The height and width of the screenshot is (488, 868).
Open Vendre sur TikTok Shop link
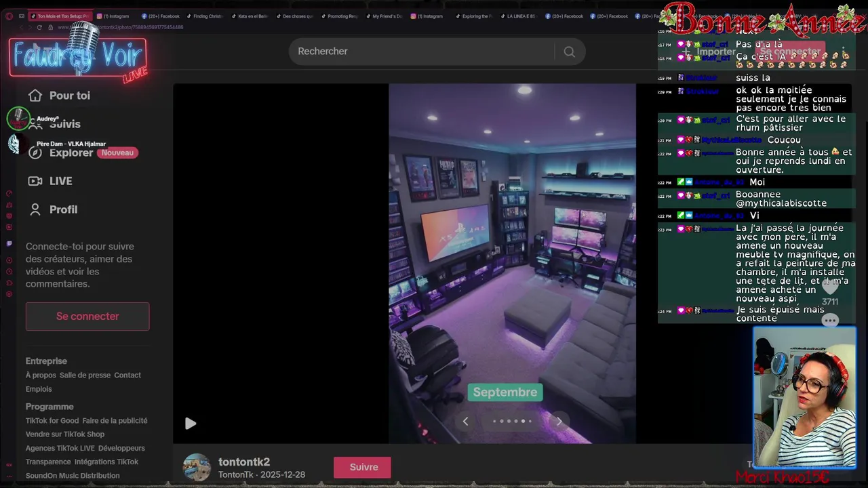point(65,434)
